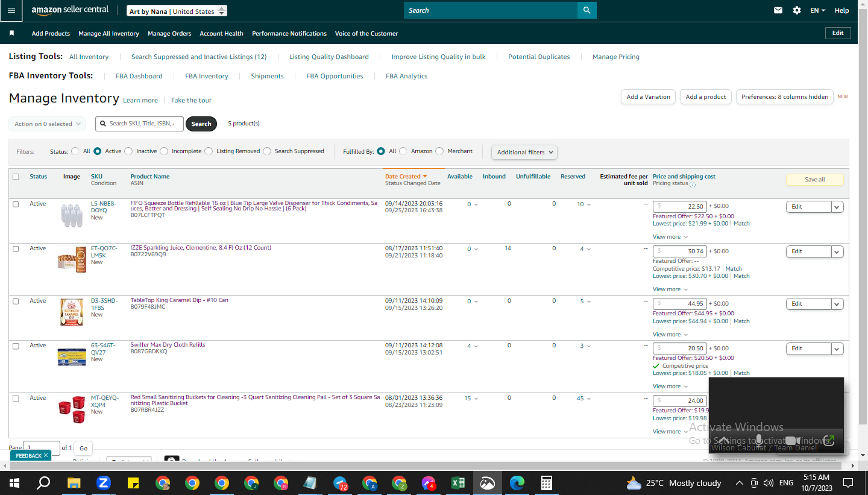Viewport: 868px width, 495px height.
Task: Click the search magnifier button in header
Action: 587,10
